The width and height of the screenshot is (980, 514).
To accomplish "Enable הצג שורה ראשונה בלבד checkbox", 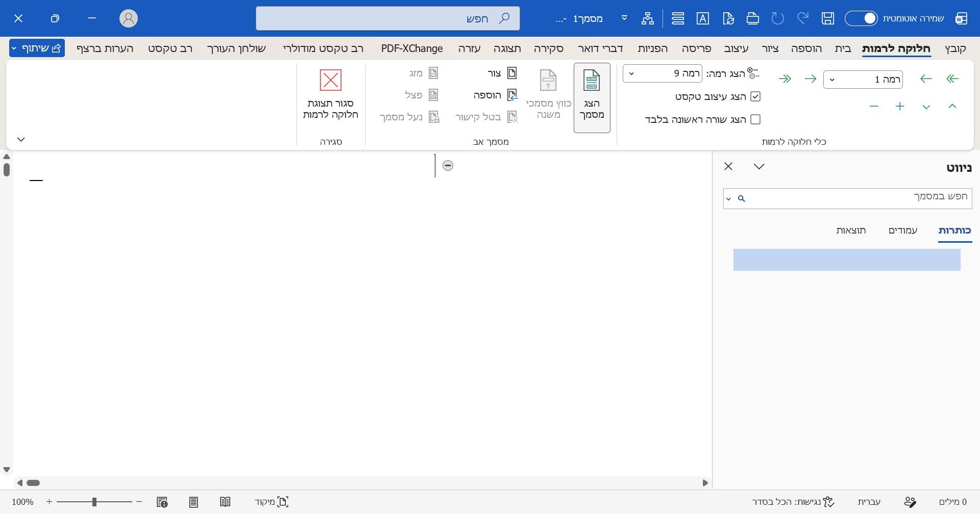I will click(x=755, y=119).
